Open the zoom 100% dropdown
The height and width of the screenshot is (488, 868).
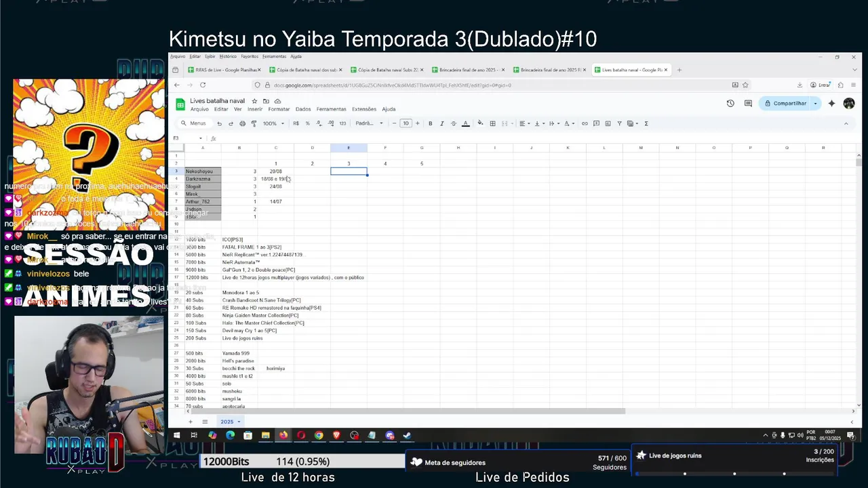[x=273, y=123]
